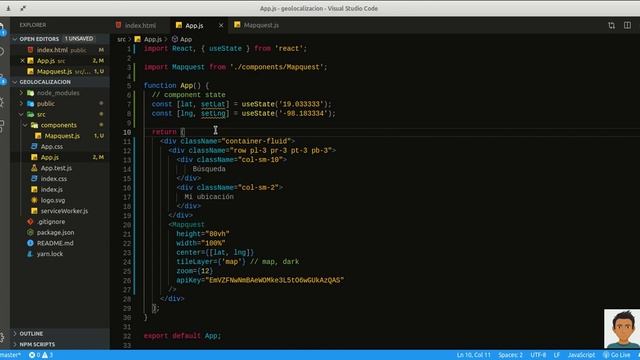Click the '1 UNSAVED' badge

(x=79, y=39)
